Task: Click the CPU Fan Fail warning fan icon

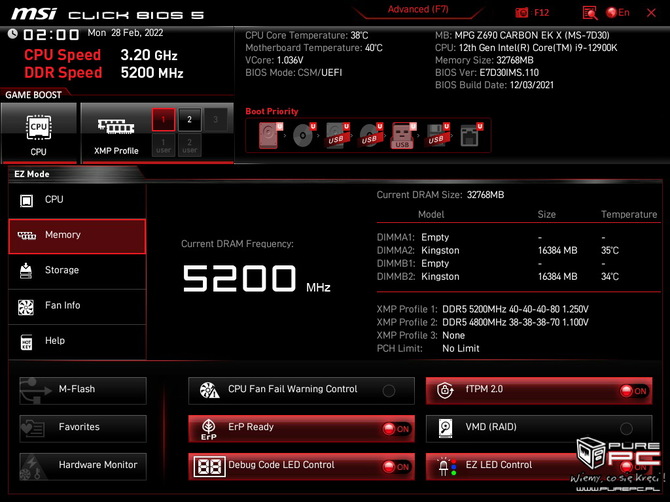Action: [x=209, y=390]
